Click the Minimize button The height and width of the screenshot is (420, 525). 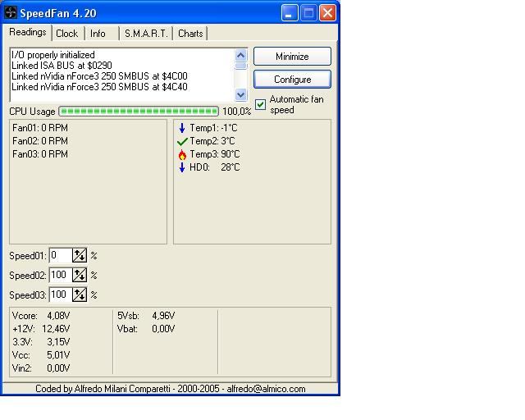pos(292,57)
